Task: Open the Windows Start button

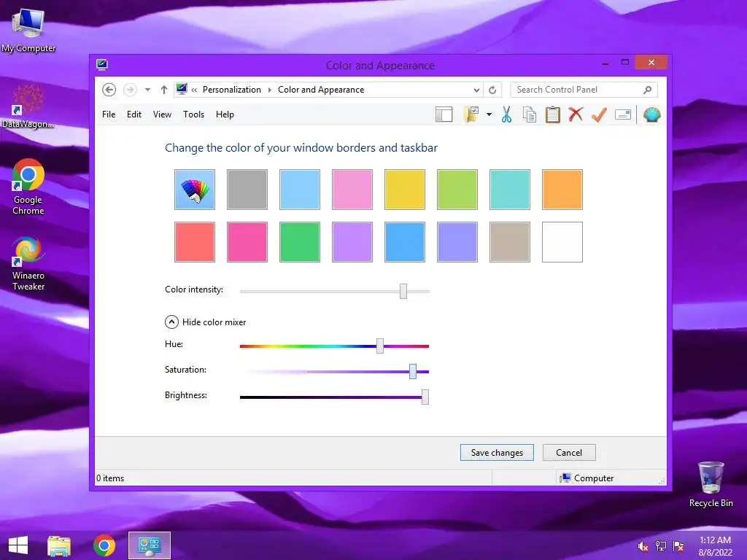Action: click(x=18, y=545)
